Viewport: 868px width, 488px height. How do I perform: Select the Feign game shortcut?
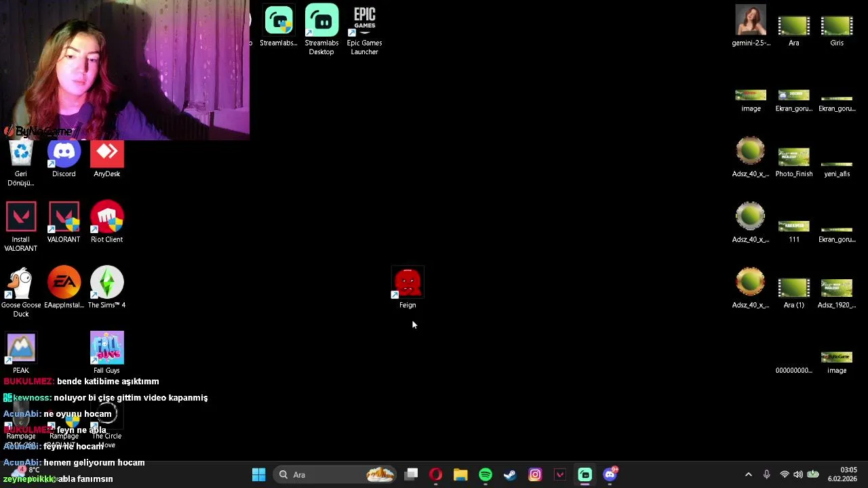click(408, 288)
